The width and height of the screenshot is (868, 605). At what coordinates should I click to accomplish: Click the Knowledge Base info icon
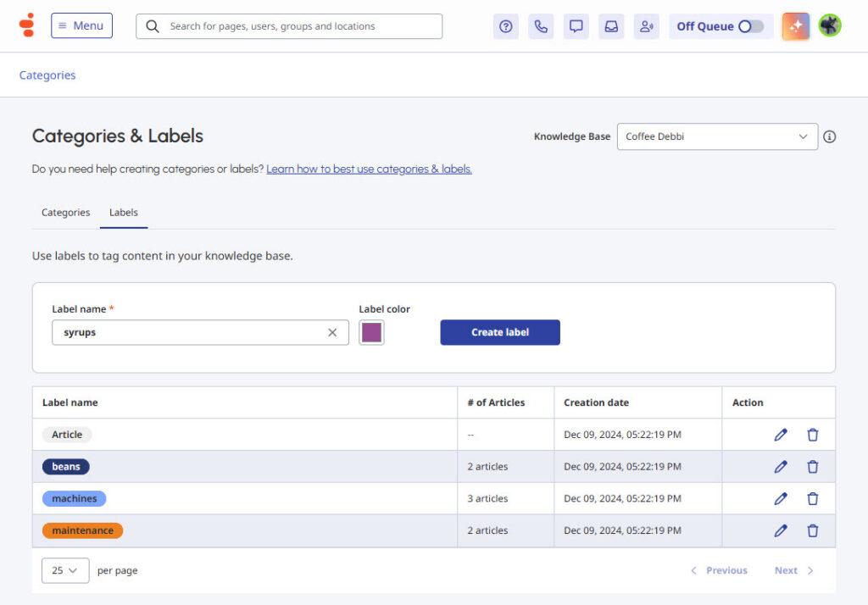pyautogui.click(x=830, y=136)
